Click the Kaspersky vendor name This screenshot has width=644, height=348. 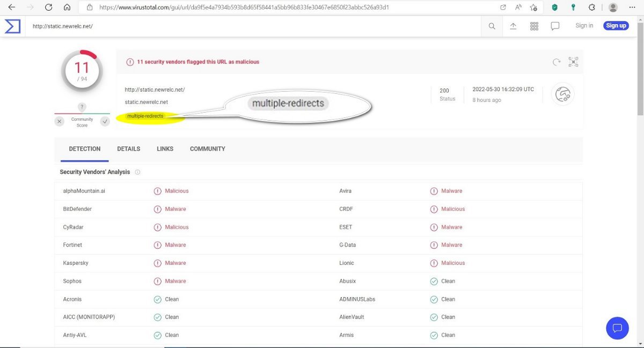pos(76,263)
